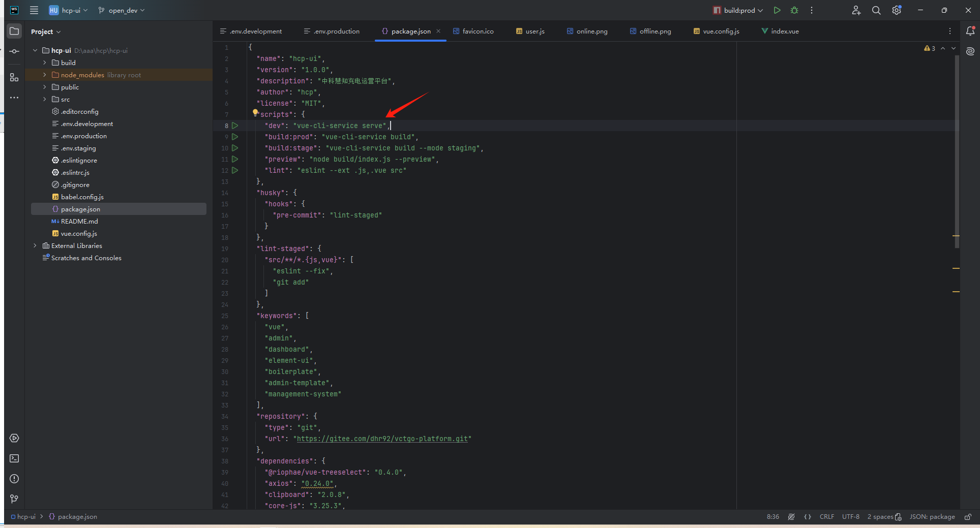Screen dimensions: 980x528
Task: Select vue.config.js in project tree
Action: click(x=79, y=233)
